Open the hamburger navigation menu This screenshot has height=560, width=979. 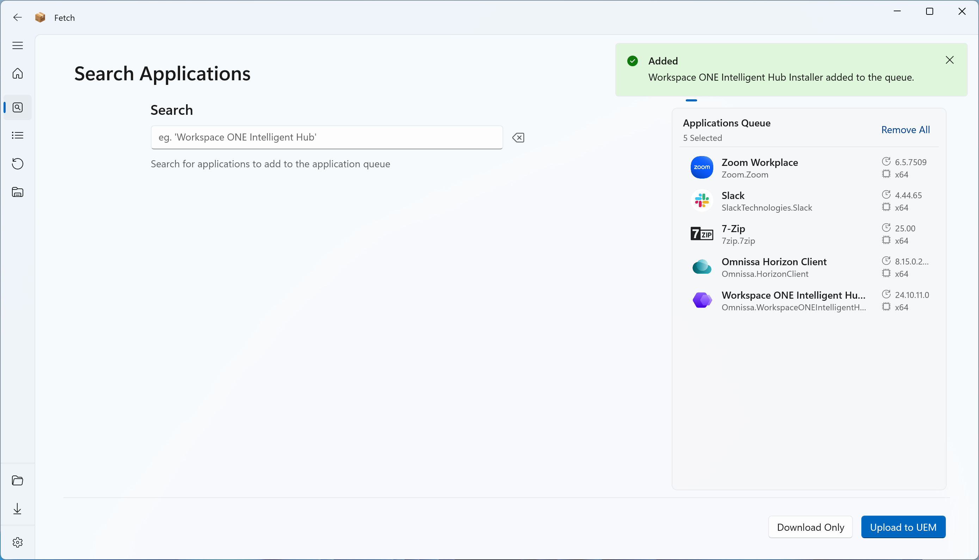tap(17, 45)
